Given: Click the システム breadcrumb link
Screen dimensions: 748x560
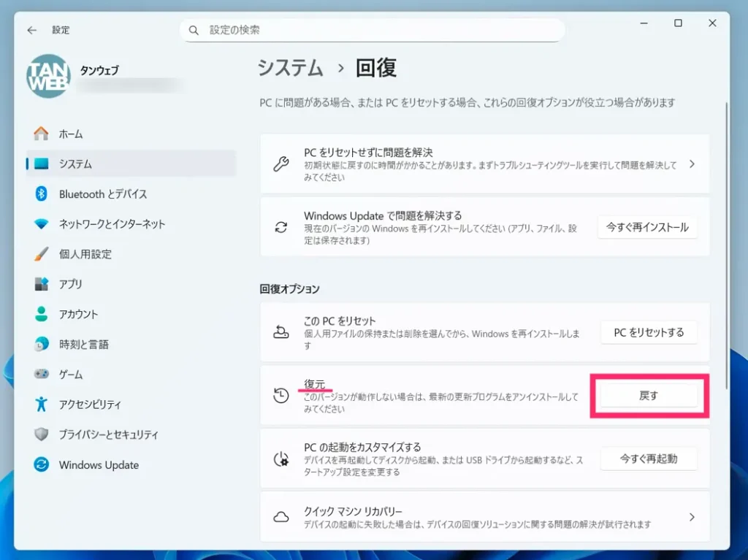Looking at the screenshot, I should tap(291, 68).
